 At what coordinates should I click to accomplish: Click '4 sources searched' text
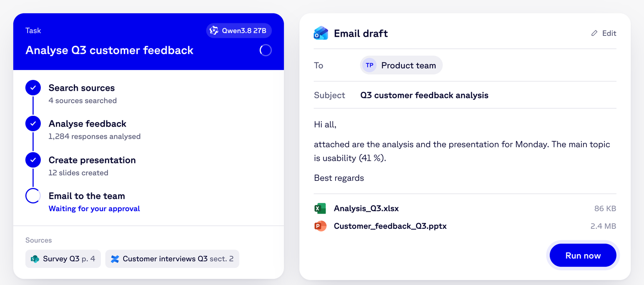coord(83,100)
